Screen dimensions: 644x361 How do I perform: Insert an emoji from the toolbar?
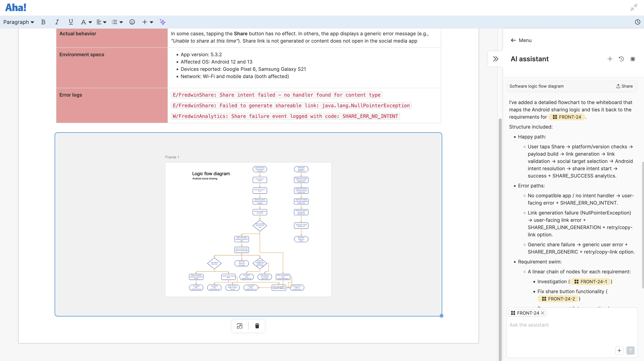132,22
